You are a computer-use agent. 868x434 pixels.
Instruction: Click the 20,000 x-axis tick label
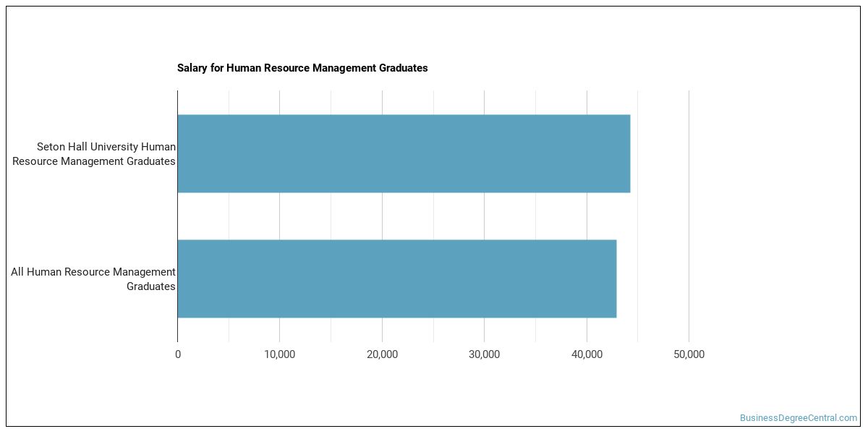click(382, 354)
